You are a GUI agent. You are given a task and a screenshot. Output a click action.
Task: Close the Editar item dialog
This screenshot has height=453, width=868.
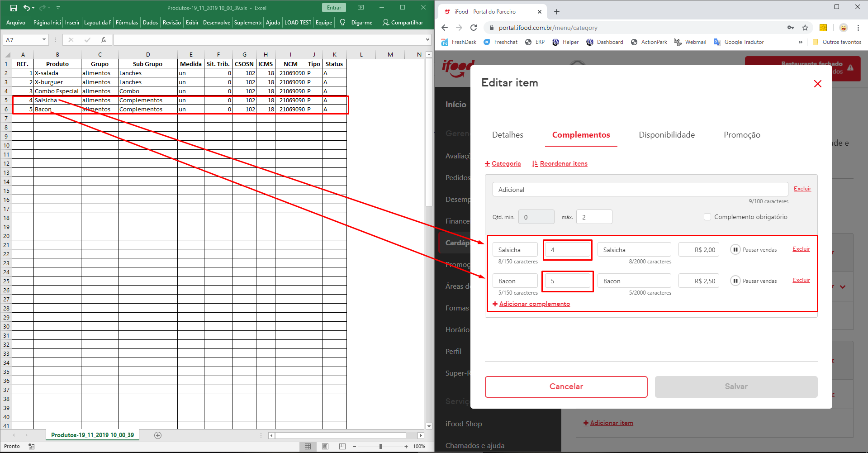[818, 84]
